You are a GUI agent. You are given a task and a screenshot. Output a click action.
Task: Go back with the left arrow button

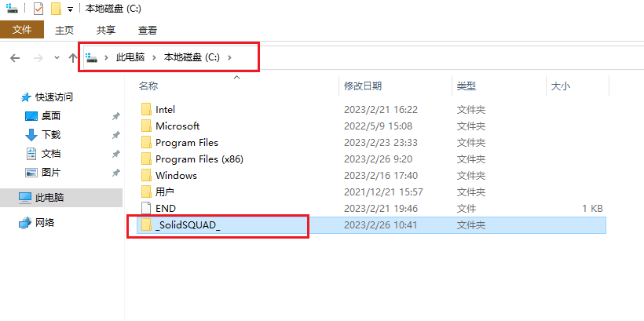[x=15, y=58]
